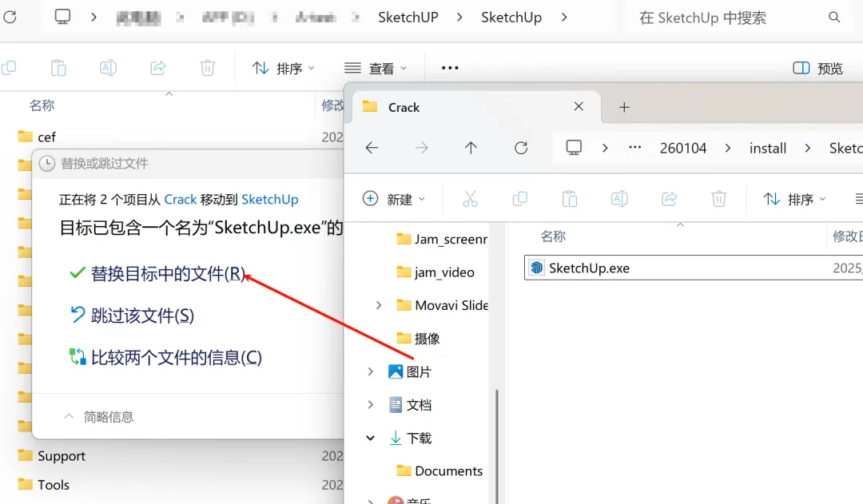
Task: Open the 查看 view dropdown in SketchUp window
Action: 376,68
